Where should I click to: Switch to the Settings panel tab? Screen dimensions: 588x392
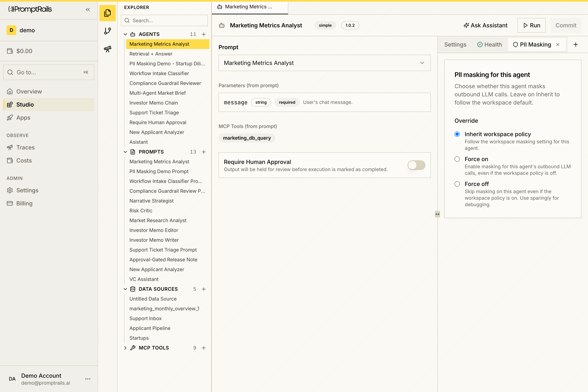click(455, 45)
